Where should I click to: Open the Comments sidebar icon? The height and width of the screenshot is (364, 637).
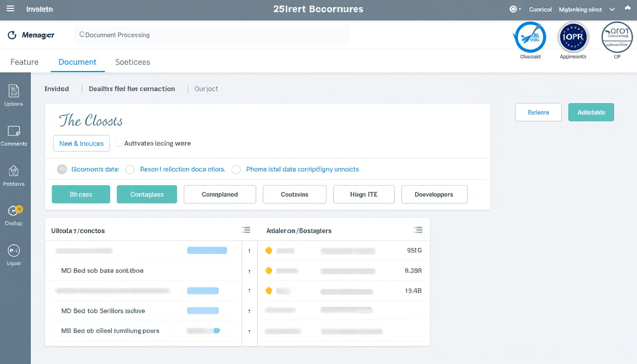point(14,131)
